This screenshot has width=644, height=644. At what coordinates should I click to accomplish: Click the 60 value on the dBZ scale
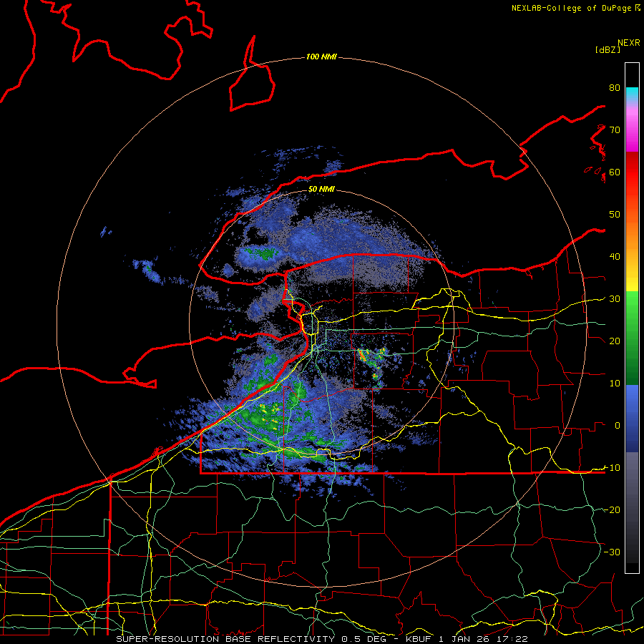tap(615, 172)
